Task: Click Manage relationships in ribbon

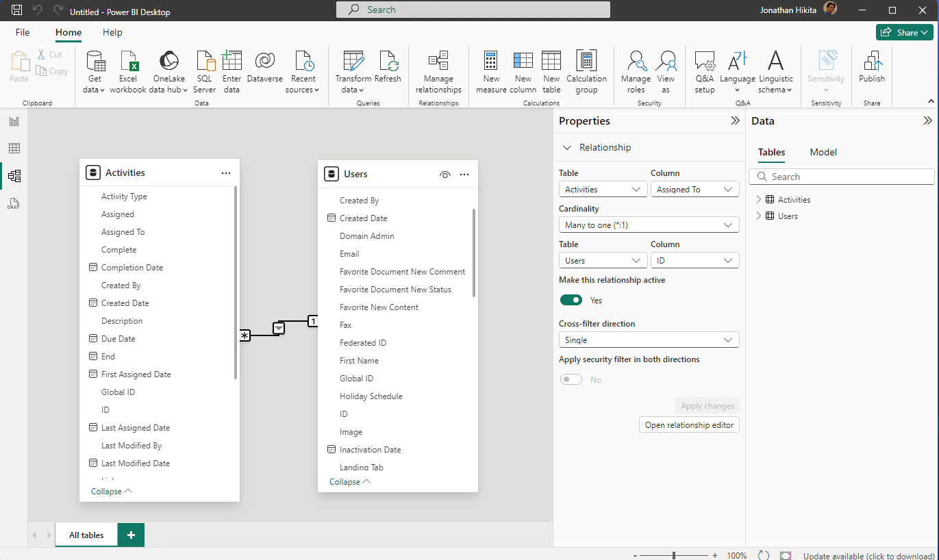Action: click(x=438, y=71)
